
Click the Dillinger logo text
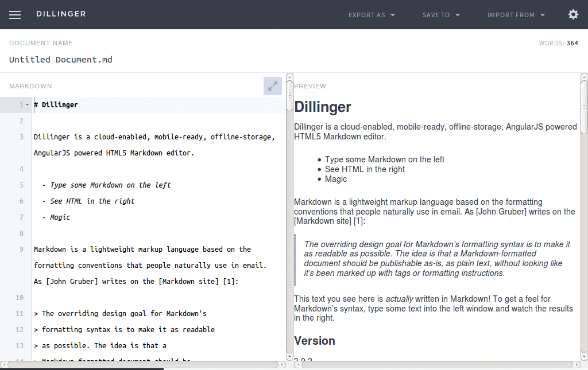click(61, 14)
